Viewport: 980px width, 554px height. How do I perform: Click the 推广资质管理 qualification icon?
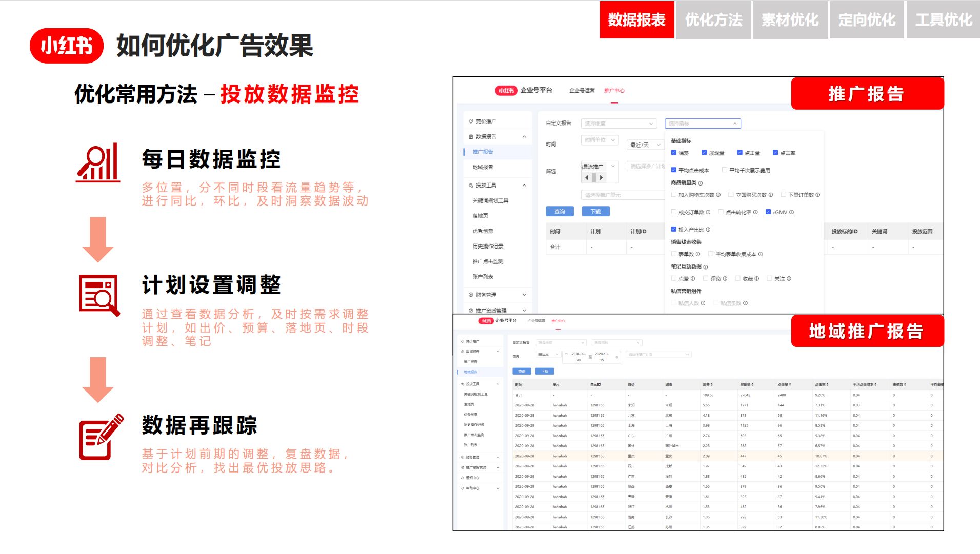pyautogui.click(x=470, y=310)
